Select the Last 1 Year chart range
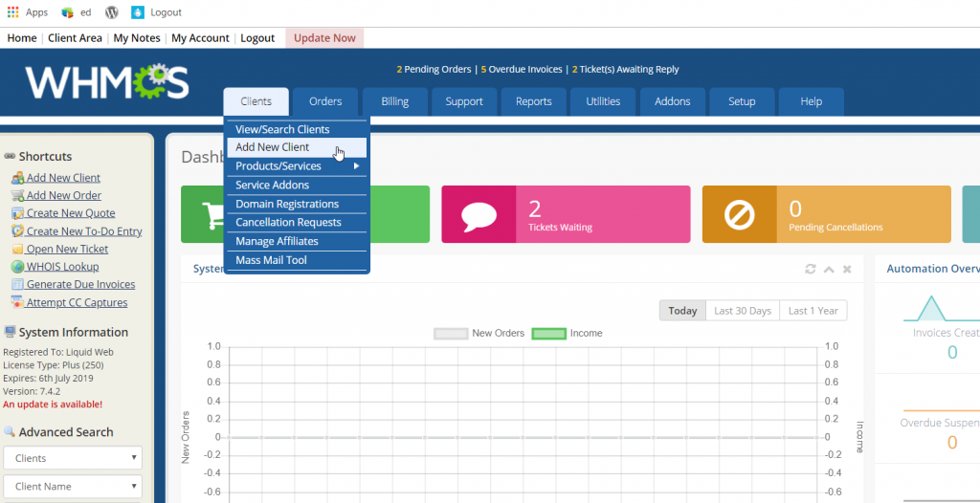 (x=813, y=311)
